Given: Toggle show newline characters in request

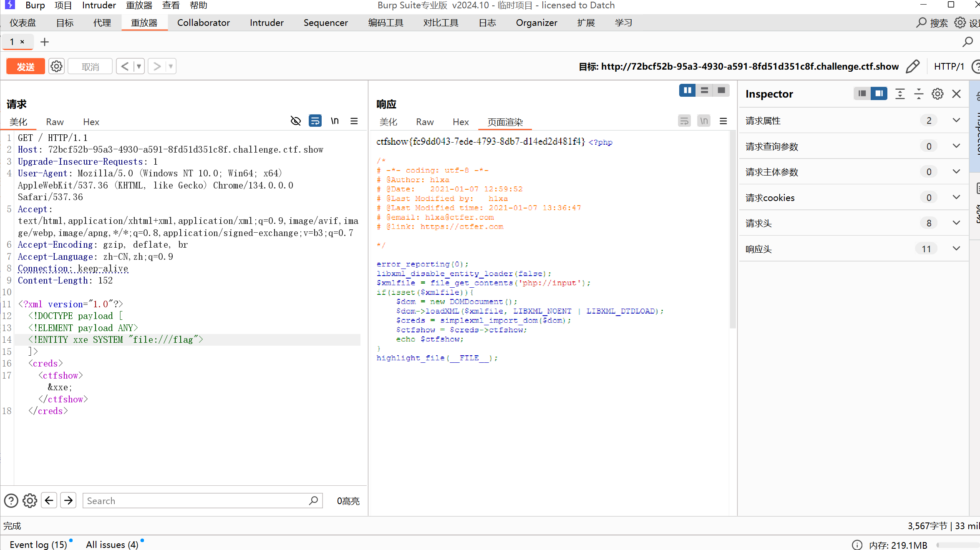Looking at the screenshot, I should 335,121.
